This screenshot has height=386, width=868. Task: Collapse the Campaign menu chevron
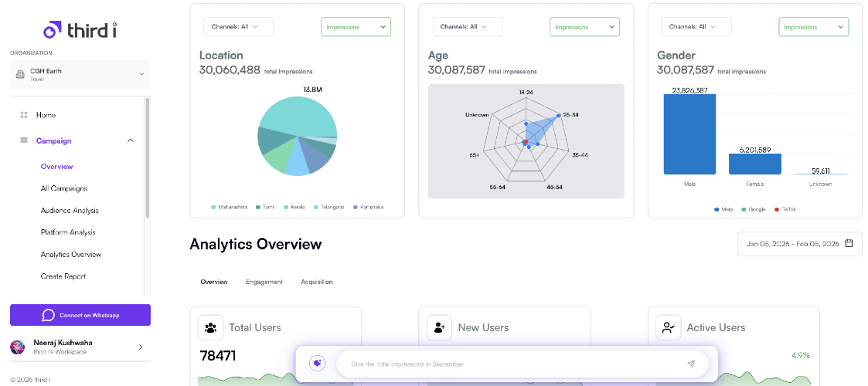(x=131, y=141)
